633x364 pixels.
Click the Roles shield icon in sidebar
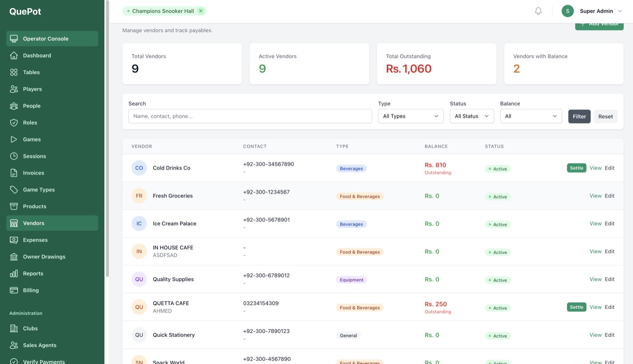pos(14,122)
